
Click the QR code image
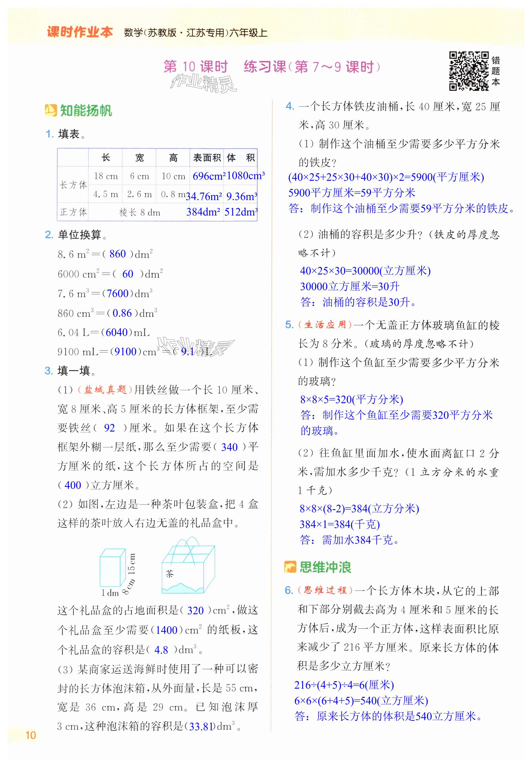tap(468, 71)
